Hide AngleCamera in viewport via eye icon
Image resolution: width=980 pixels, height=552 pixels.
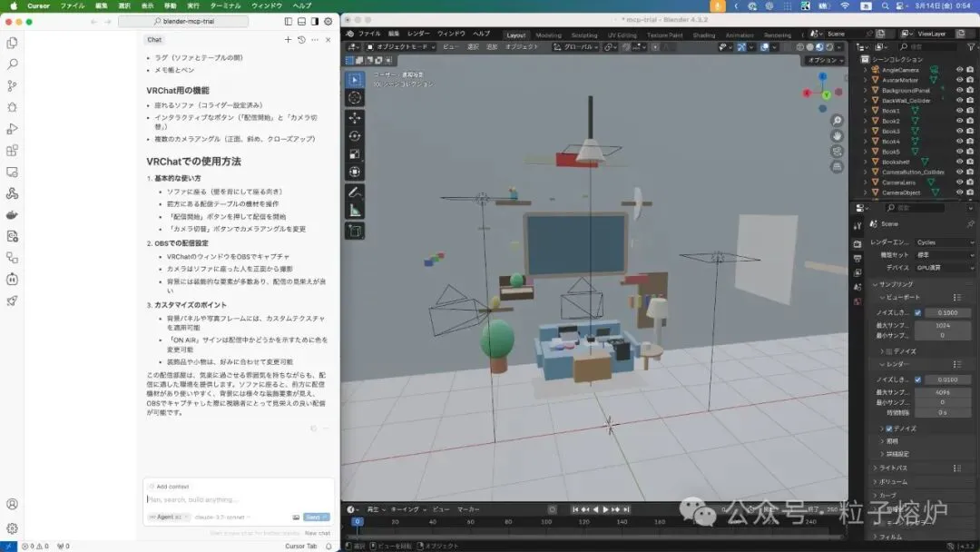coord(959,70)
